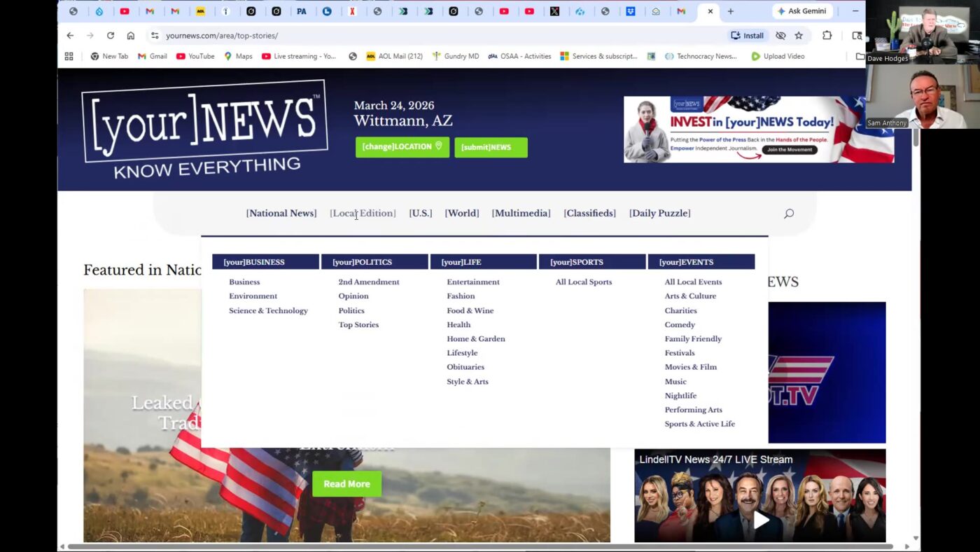
Task: Open All Local Sports link
Action: pyautogui.click(x=583, y=282)
